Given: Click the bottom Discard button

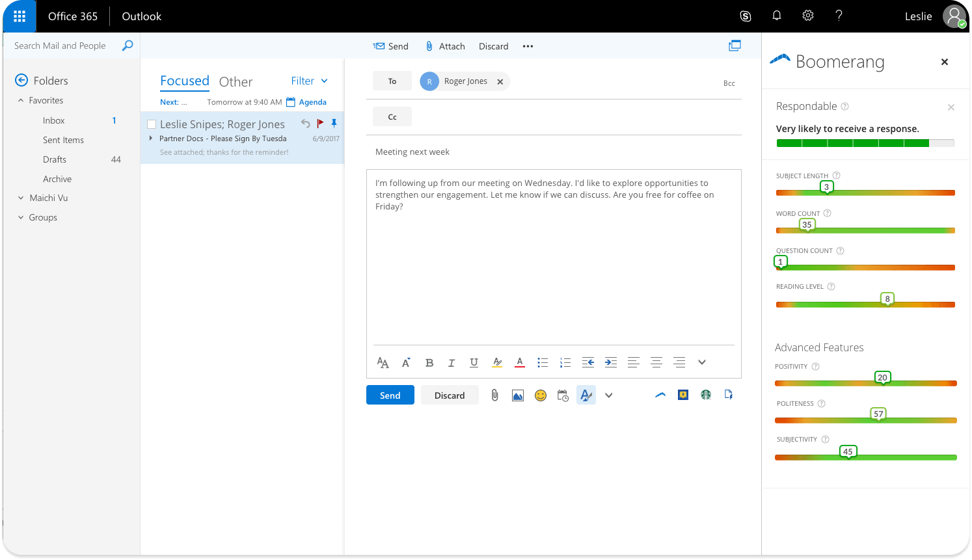Looking at the screenshot, I should pos(450,395).
